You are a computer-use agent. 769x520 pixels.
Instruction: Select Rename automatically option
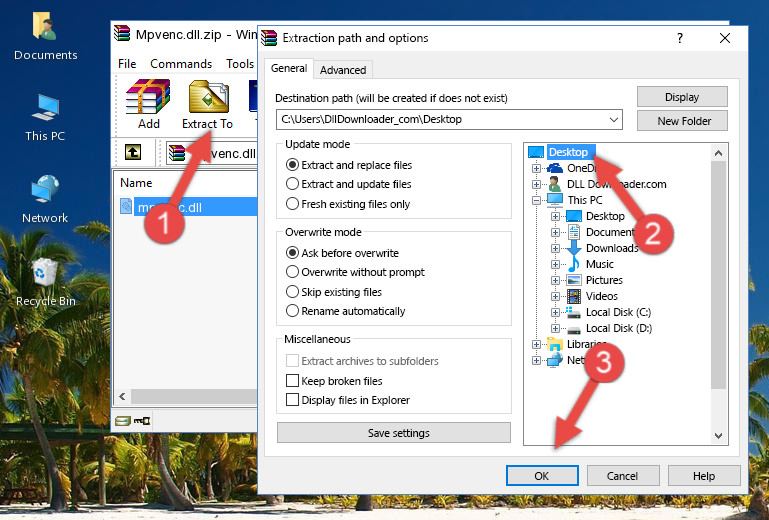[292, 311]
